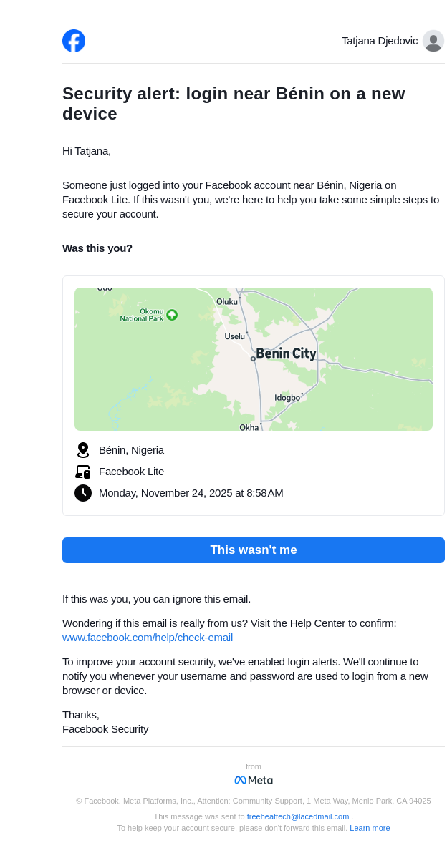This screenshot has height=868, width=447.
Task: Open the facebook.com/help/check-email link
Action: tap(148, 638)
